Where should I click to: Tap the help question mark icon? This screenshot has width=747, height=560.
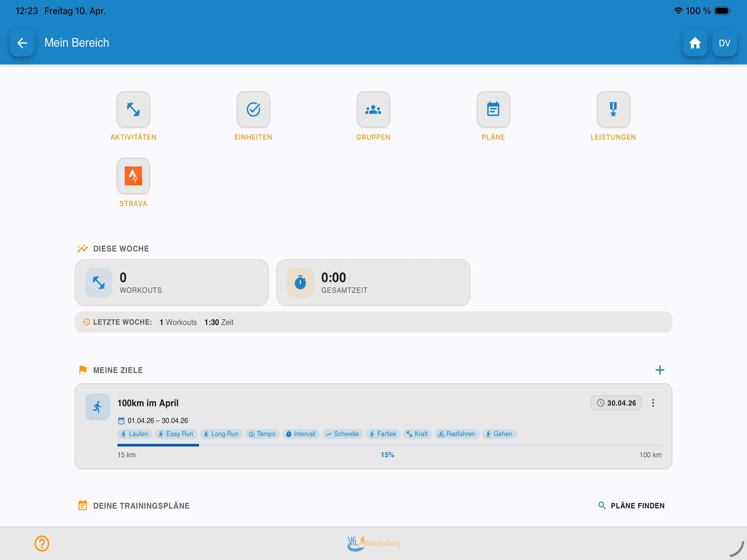[x=42, y=543]
